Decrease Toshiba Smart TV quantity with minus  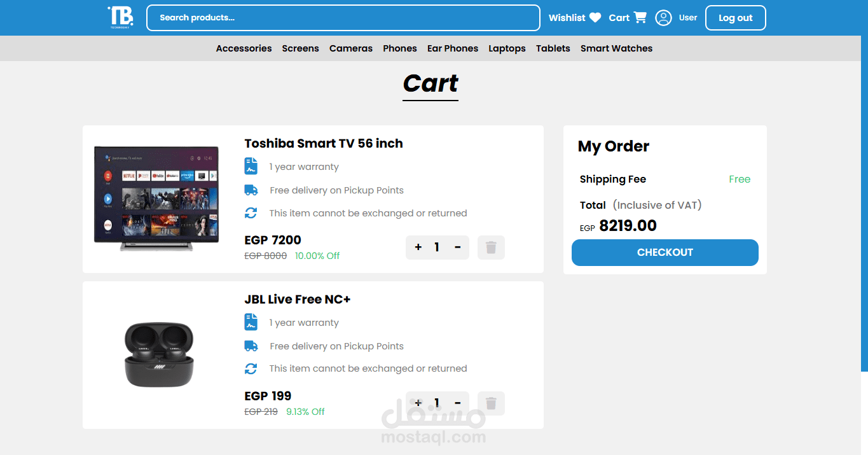457,248
